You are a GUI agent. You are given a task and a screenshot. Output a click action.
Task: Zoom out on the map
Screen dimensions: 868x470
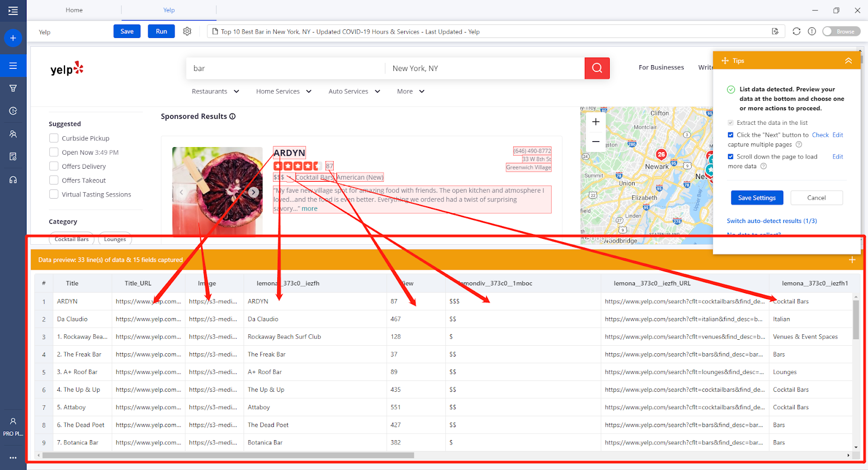[596, 142]
